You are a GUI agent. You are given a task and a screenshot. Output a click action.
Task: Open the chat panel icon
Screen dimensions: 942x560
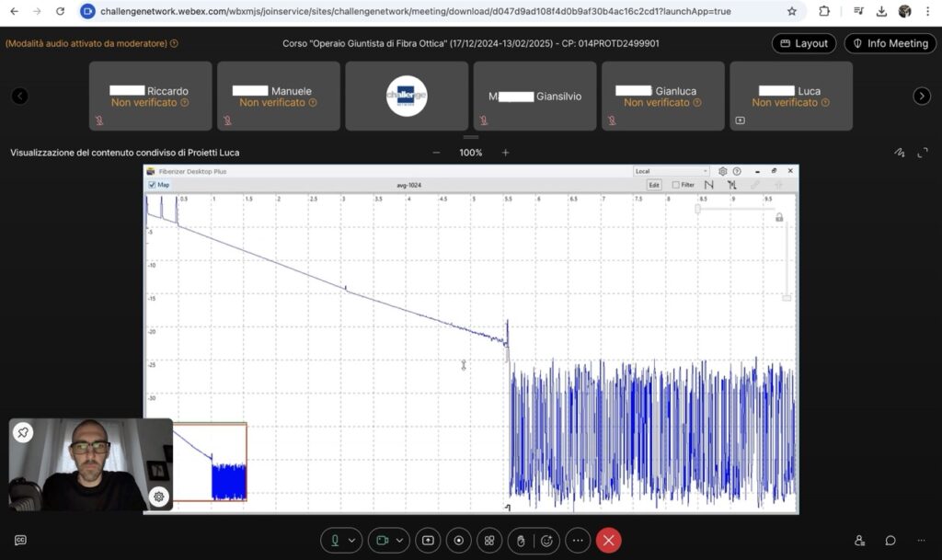pyautogui.click(x=890, y=541)
